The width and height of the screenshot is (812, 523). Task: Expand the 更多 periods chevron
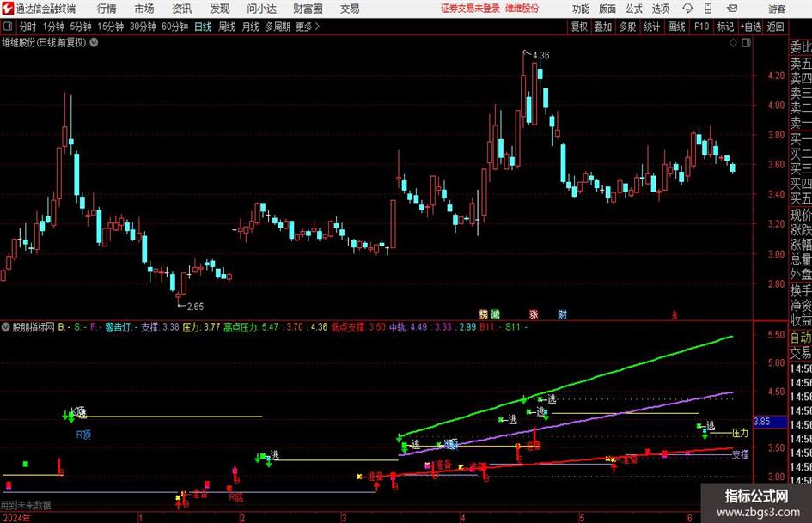(x=317, y=27)
